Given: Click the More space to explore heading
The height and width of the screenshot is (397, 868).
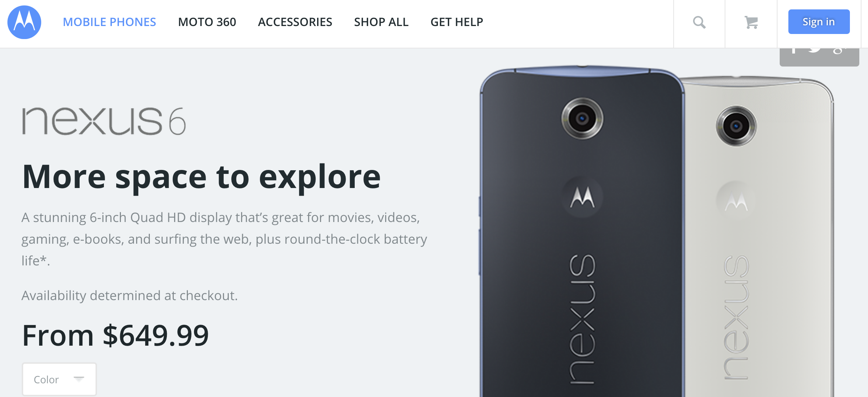Looking at the screenshot, I should pyautogui.click(x=201, y=177).
